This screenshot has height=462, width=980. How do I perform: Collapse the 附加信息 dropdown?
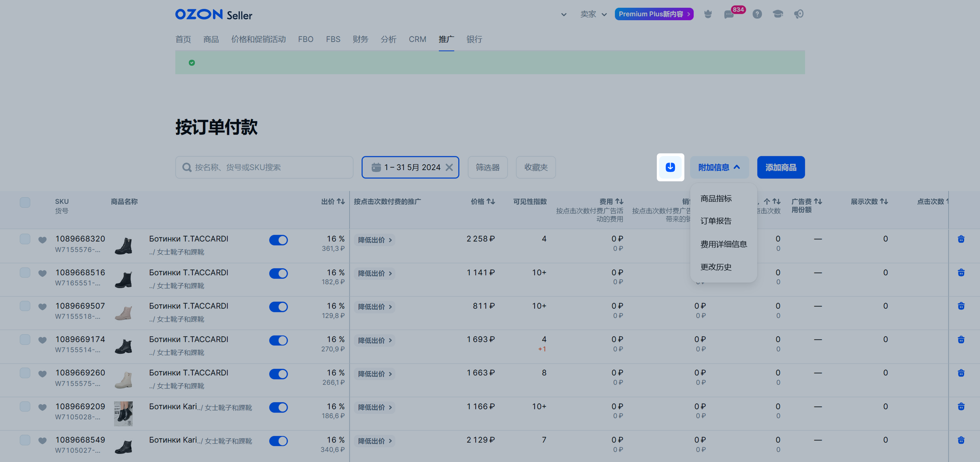pos(719,168)
